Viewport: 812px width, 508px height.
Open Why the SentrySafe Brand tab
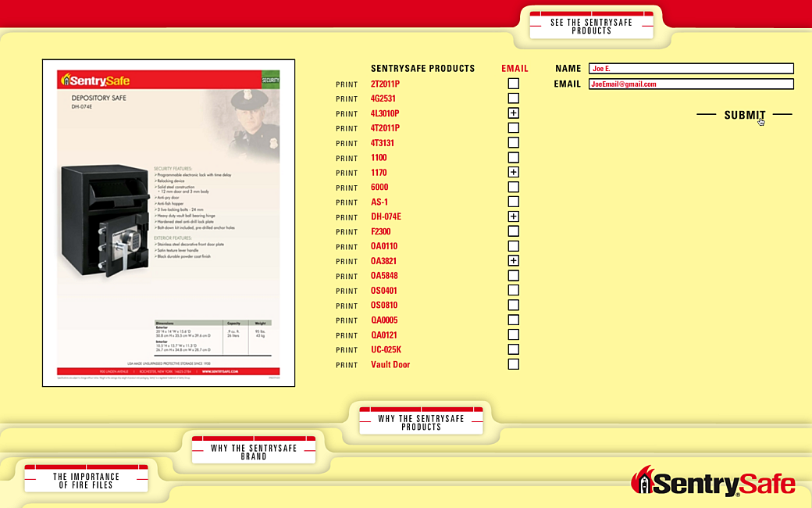[254, 453]
